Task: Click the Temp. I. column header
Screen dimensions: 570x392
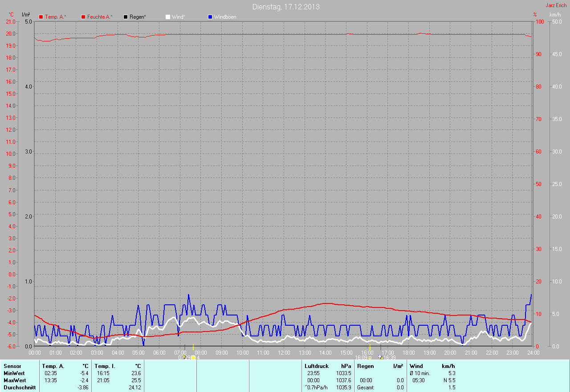Action: click(105, 366)
